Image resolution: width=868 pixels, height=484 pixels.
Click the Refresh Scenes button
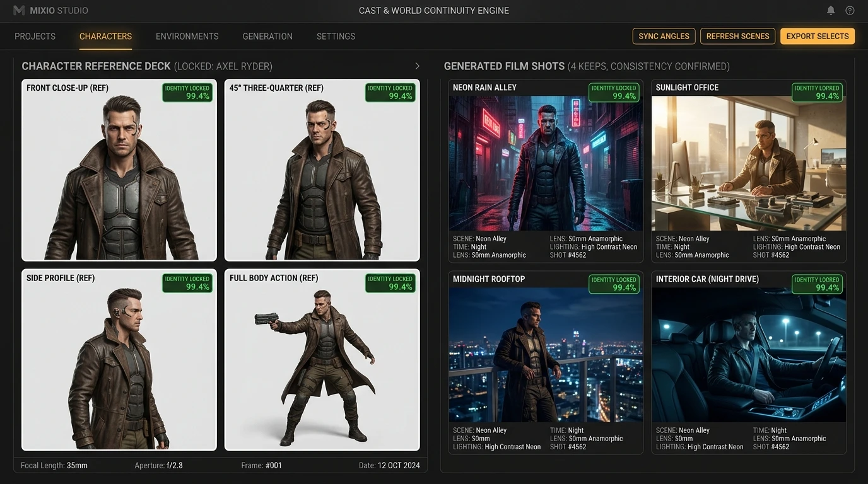point(737,37)
